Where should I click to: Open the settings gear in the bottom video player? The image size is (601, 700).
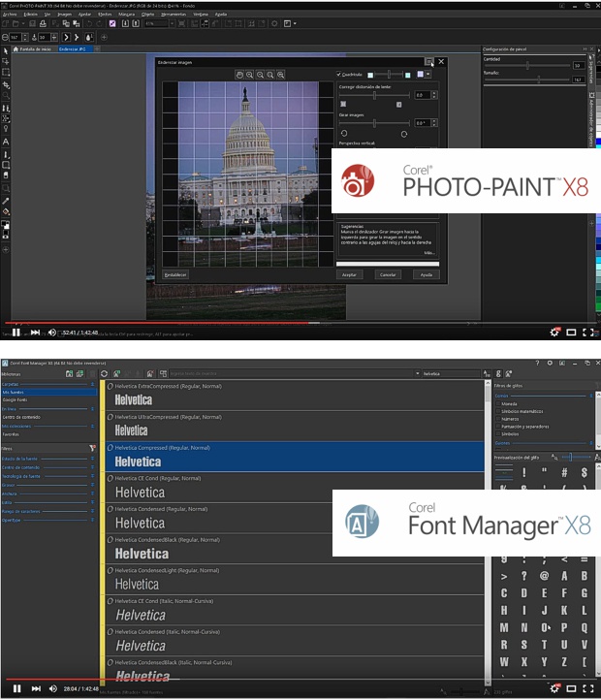[x=554, y=688]
